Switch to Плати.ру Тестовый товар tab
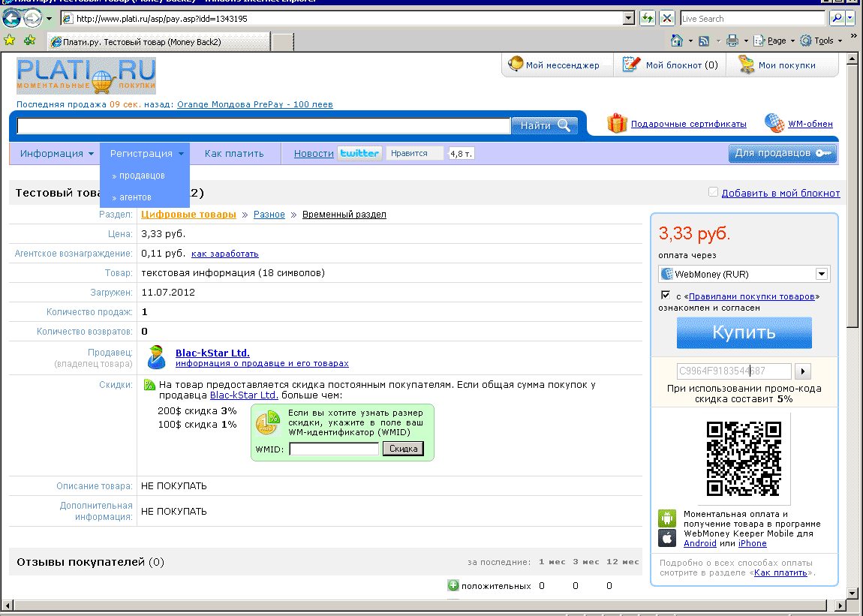 [160, 42]
